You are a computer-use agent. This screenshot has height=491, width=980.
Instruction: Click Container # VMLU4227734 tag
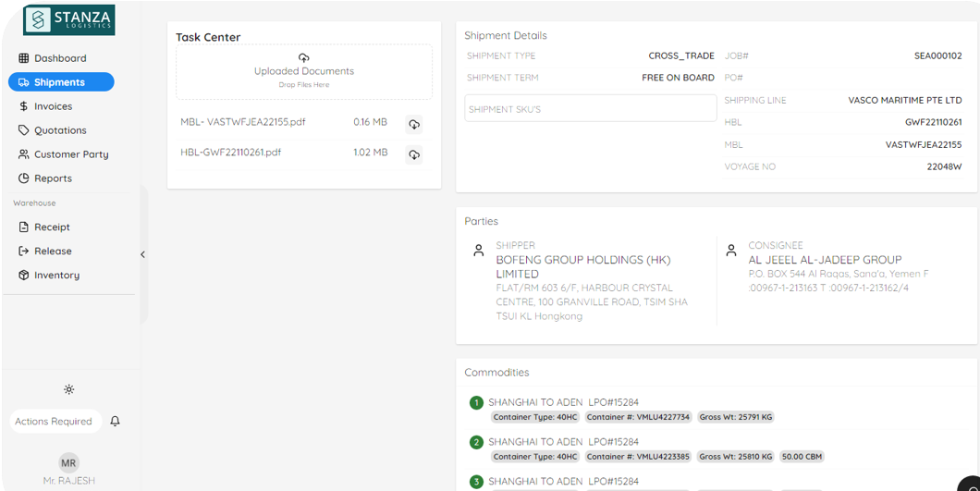point(638,417)
